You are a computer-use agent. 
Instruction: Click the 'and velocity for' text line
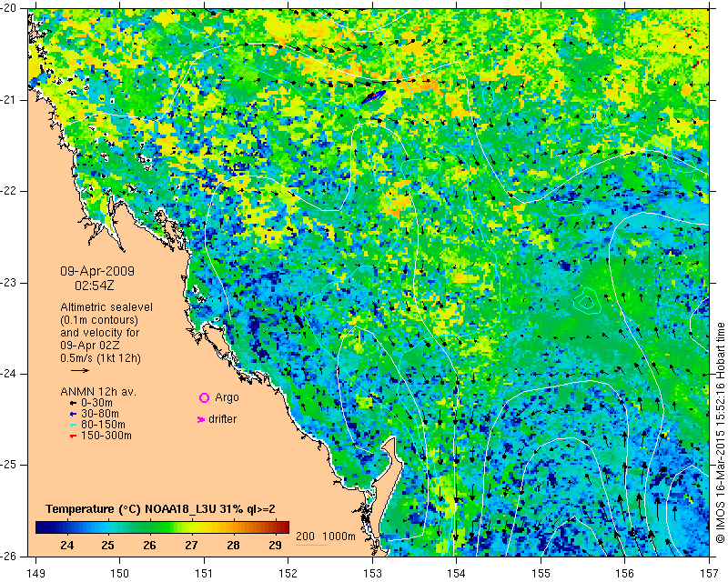coord(100,332)
